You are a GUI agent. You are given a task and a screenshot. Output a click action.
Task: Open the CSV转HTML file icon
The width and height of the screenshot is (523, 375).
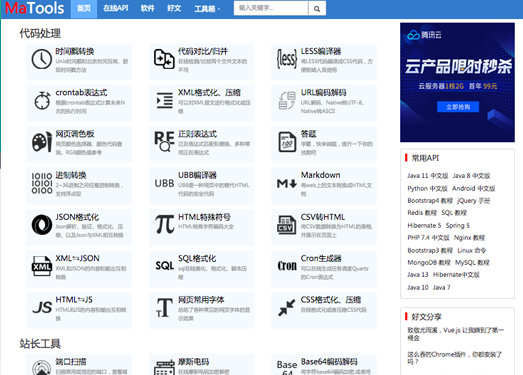coord(287,225)
